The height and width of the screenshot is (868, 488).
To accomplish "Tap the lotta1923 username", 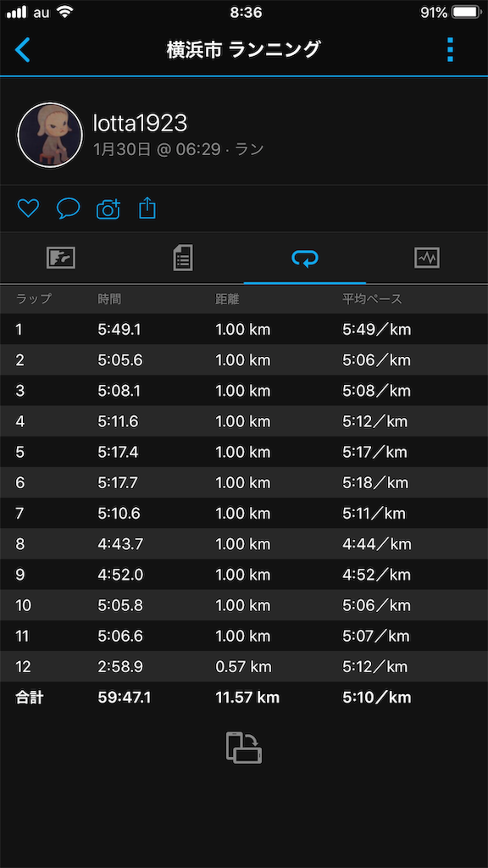I will click(x=141, y=124).
